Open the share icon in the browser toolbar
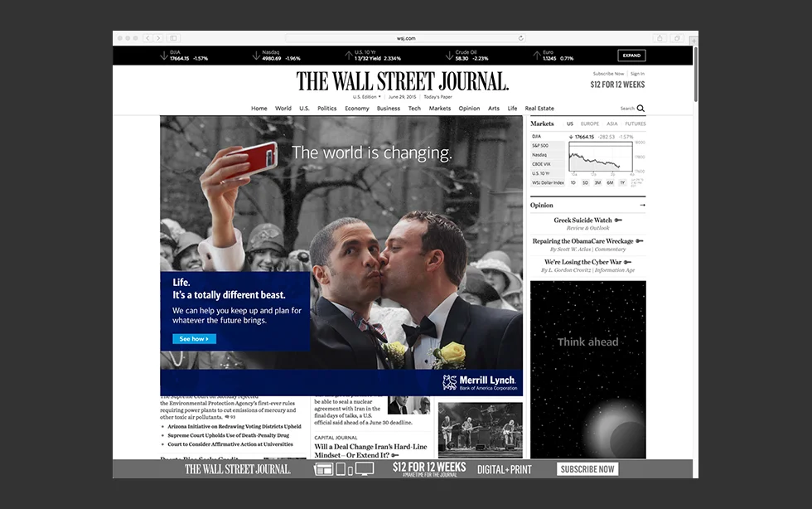812x509 pixels. [x=660, y=38]
